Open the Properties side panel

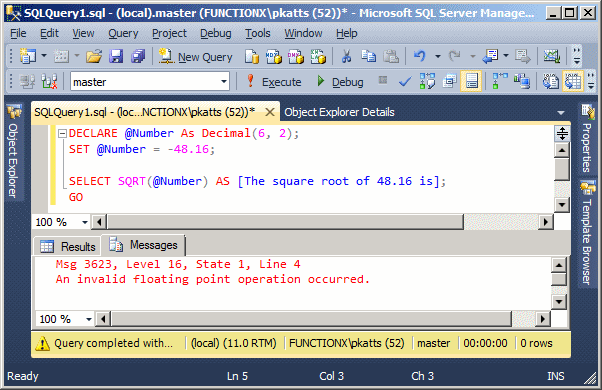(587, 140)
